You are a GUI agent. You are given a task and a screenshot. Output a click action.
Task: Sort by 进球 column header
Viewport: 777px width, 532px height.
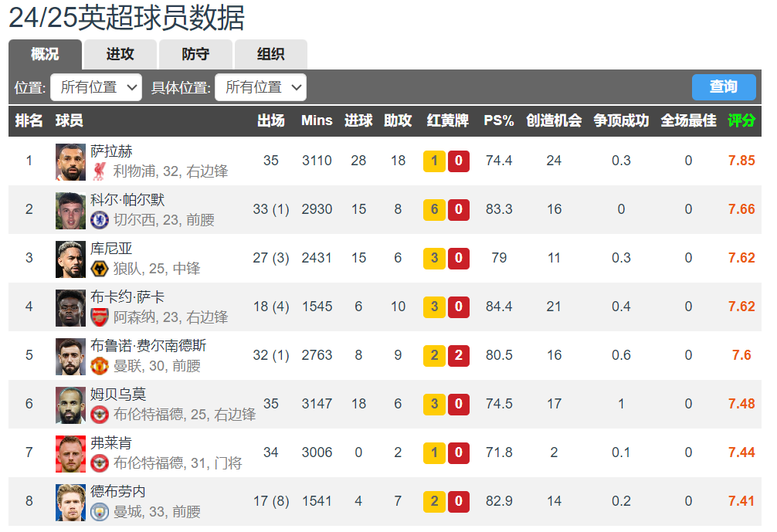[358, 120]
